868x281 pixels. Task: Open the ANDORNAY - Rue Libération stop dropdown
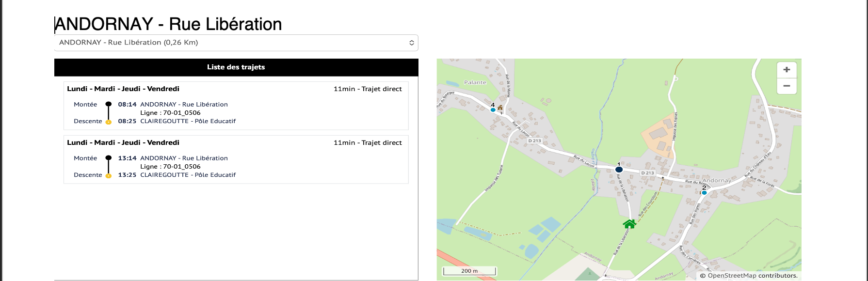236,43
